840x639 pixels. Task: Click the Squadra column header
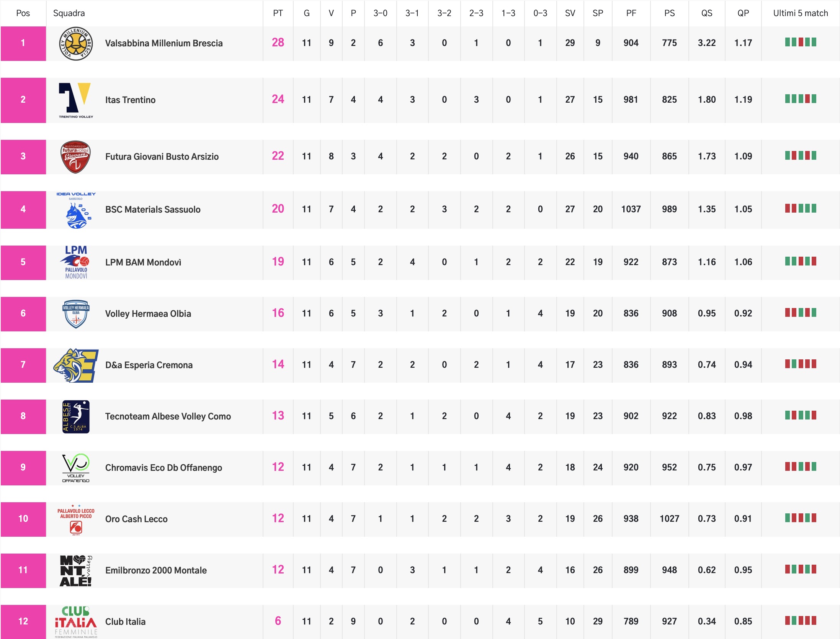coord(69,13)
